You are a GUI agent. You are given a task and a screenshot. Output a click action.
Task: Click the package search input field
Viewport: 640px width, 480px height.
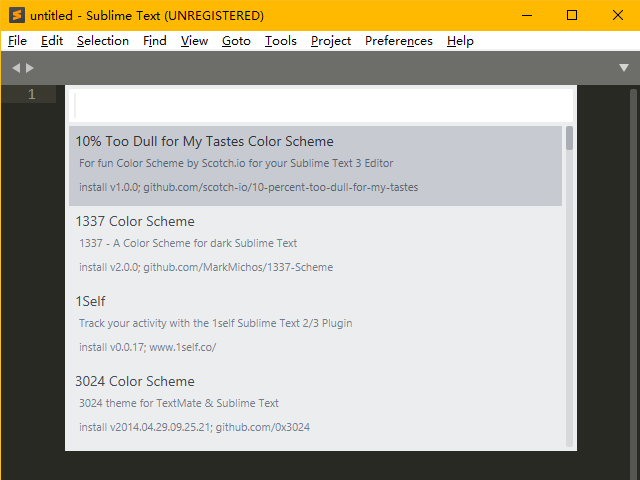coord(320,105)
